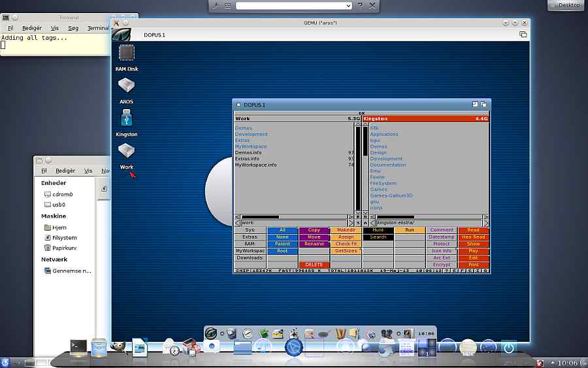The width and height of the screenshot is (588, 368).
Task: Launch the terminal from the dock
Action: [79, 347]
